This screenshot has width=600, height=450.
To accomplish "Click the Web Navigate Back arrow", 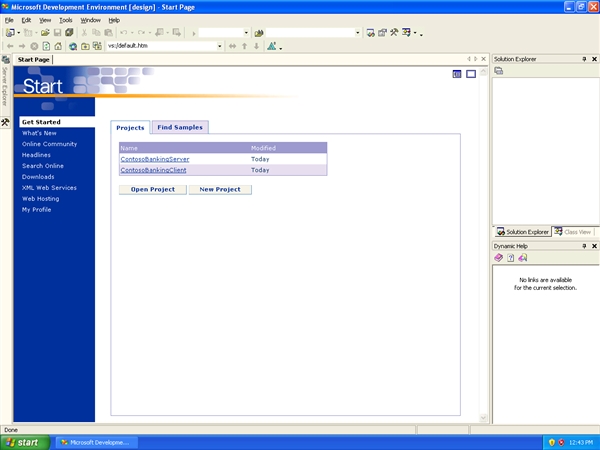I will (x=10, y=46).
